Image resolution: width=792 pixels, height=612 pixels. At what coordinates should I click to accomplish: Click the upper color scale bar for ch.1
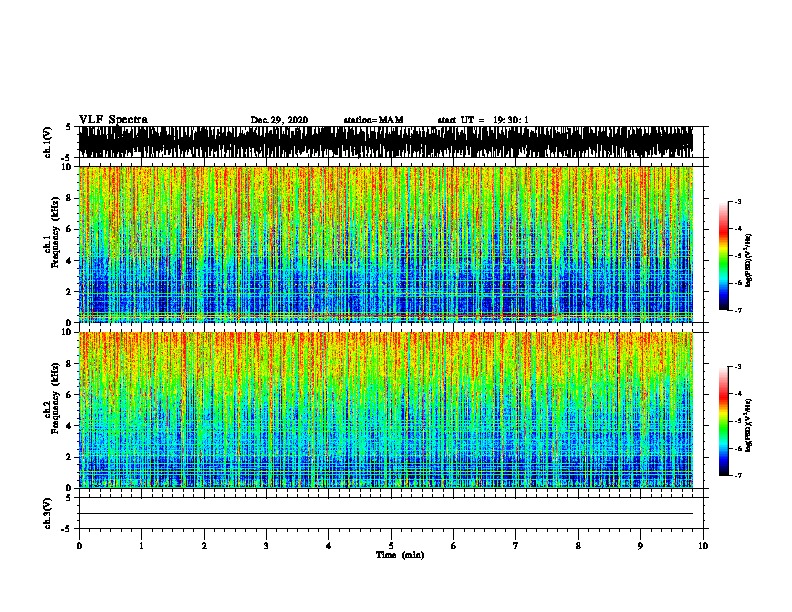click(x=724, y=256)
